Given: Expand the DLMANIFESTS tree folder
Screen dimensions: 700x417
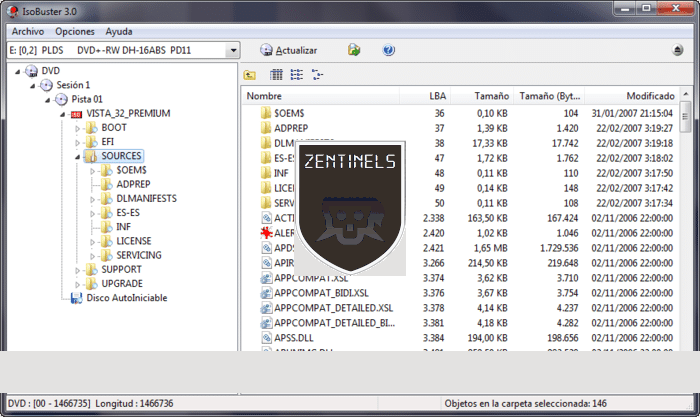Looking at the screenshot, I should pyautogui.click(x=92, y=200).
